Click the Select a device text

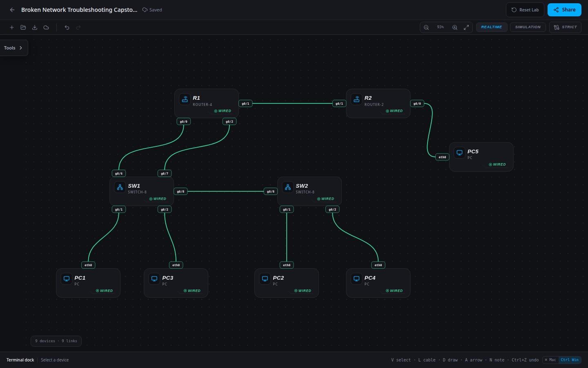tap(55, 360)
